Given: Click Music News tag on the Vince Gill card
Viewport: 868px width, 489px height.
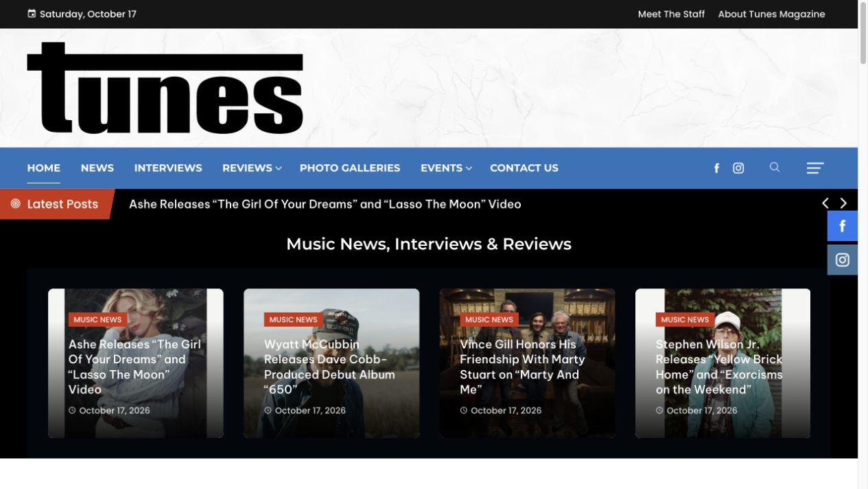Looking at the screenshot, I should [x=489, y=319].
